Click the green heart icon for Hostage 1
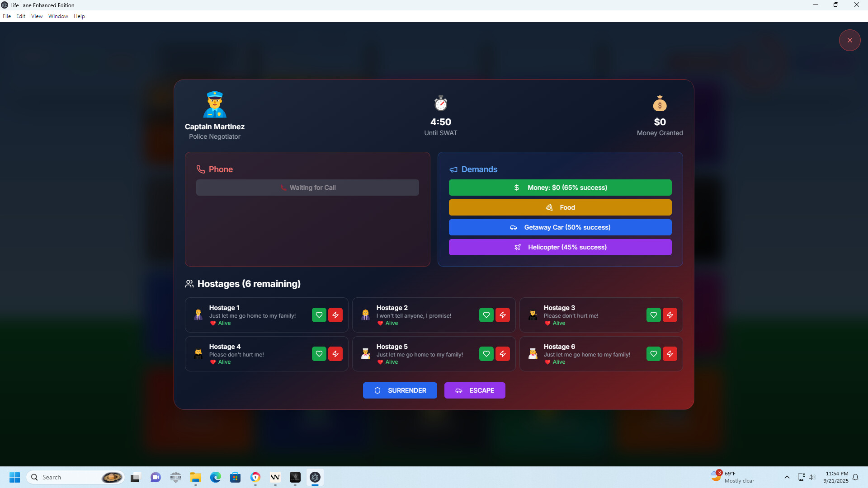The height and width of the screenshot is (488, 868). point(319,315)
